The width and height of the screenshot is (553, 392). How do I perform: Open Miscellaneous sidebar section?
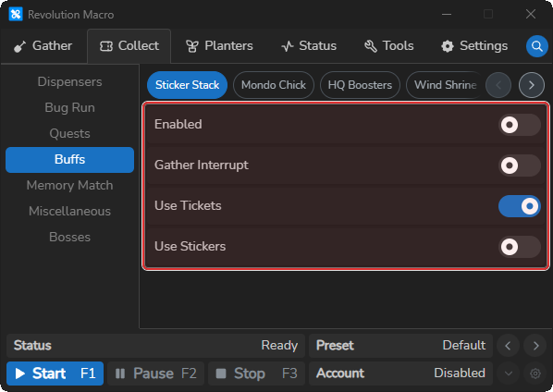coord(70,211)
